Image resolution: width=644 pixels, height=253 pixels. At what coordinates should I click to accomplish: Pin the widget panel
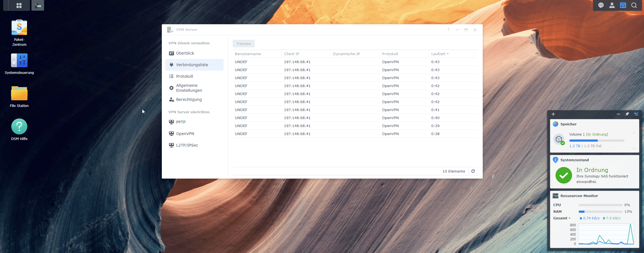coord(627,114)
